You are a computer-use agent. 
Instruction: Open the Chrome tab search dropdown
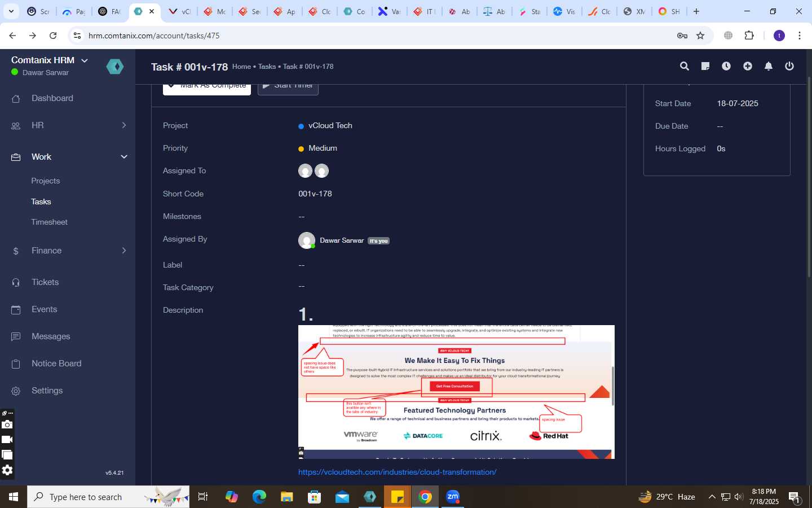pyautogui.click(x=11, y=11)
